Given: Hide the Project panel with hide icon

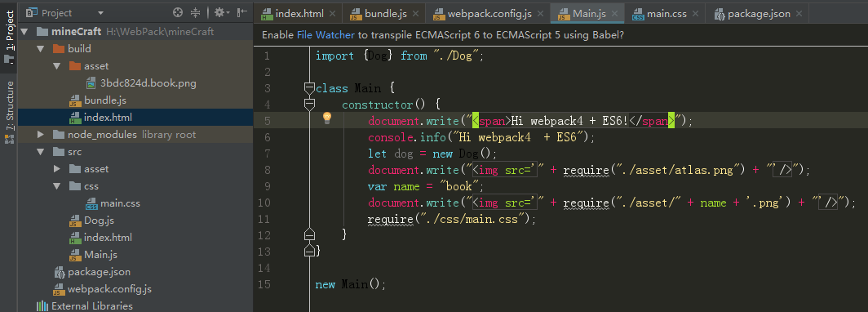Looking at the screenshot, I should point(242,12).
